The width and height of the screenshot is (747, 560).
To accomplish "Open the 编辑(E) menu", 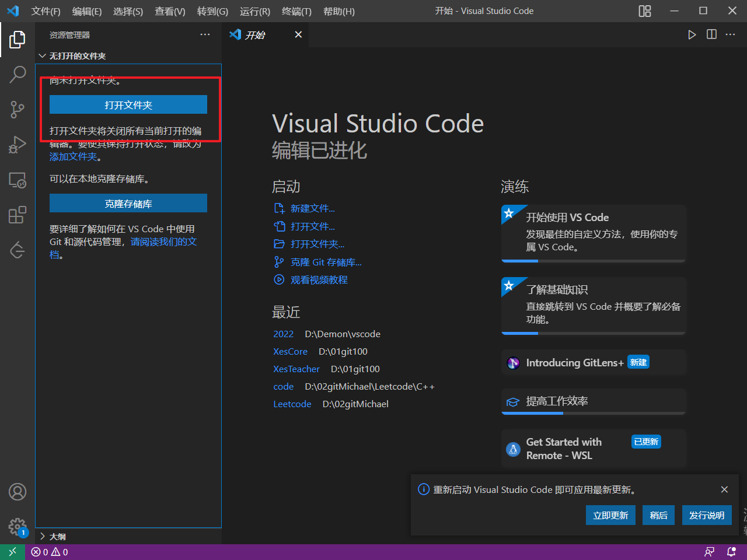I will pyautogui.click(x=87, y=11).
